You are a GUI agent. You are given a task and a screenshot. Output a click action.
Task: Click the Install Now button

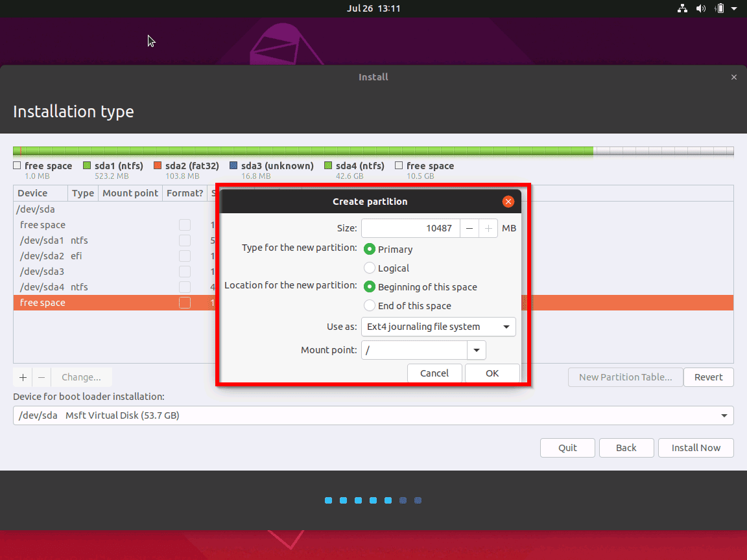696,447
